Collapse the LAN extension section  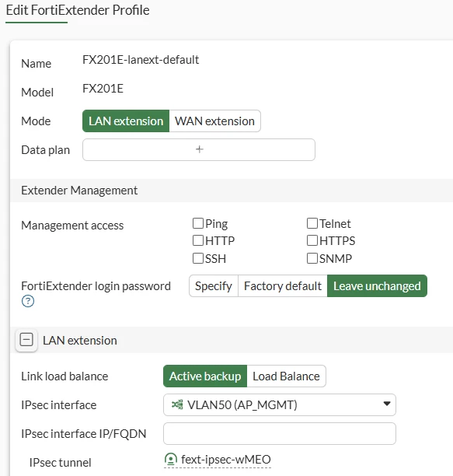point(26,339)
